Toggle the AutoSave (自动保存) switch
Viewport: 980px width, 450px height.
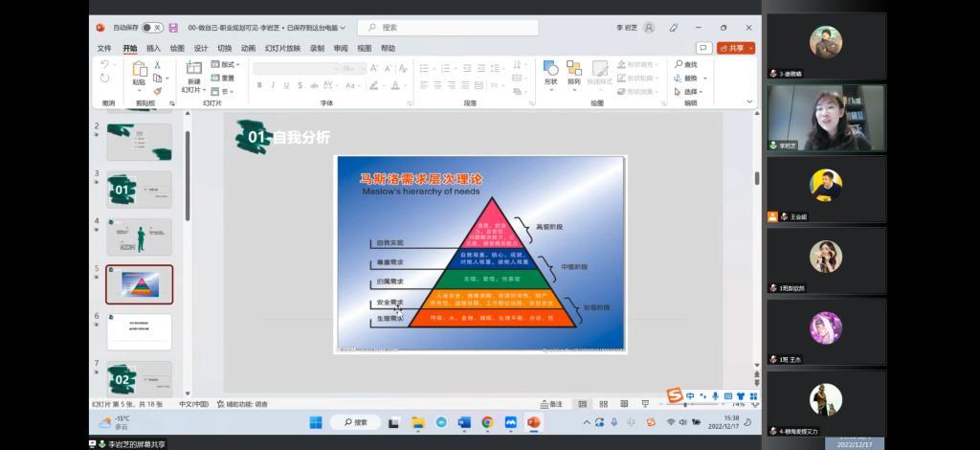pyautogui.click(x=151, y=28)
